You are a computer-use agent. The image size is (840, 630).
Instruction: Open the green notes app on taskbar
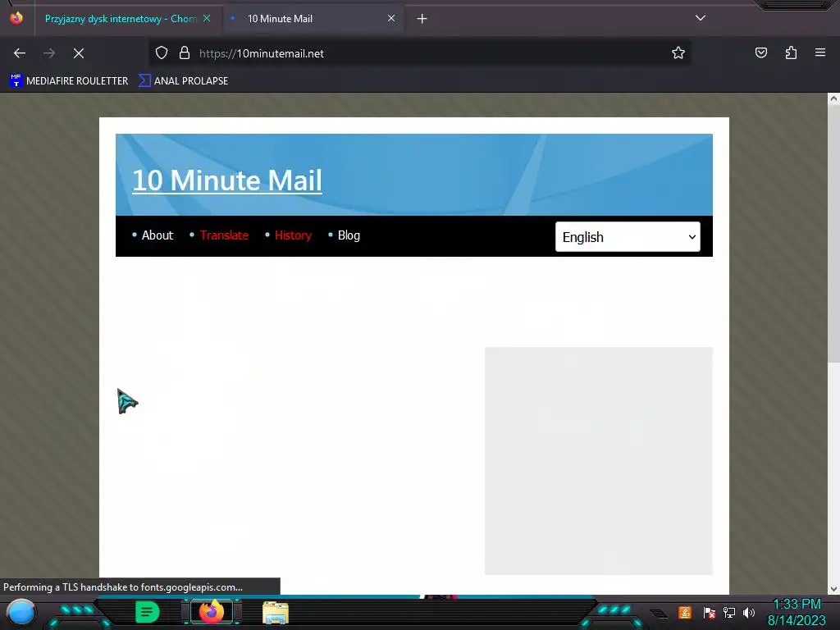click(x=147, y=612)
